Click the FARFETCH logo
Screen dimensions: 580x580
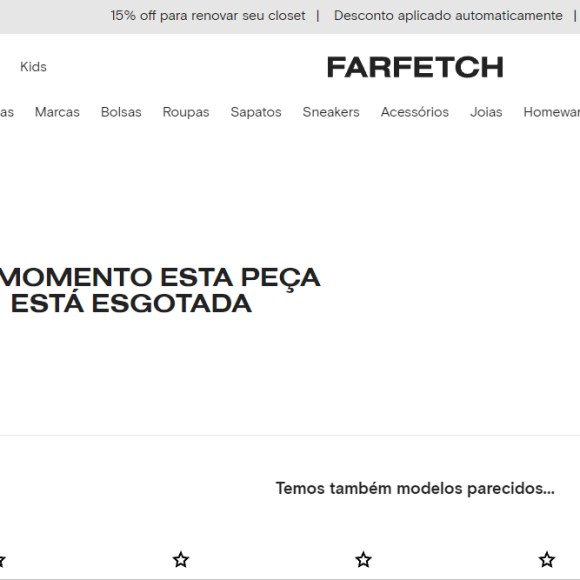415,67
